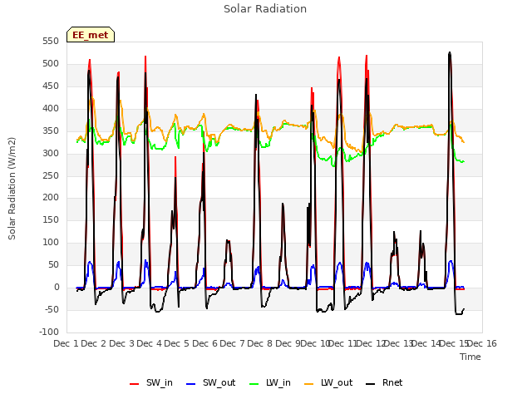The width and height of the screenshot is (532, 399).
Task: Click the Dec 16 x-axis tick label
Action: tap(482, 343)
